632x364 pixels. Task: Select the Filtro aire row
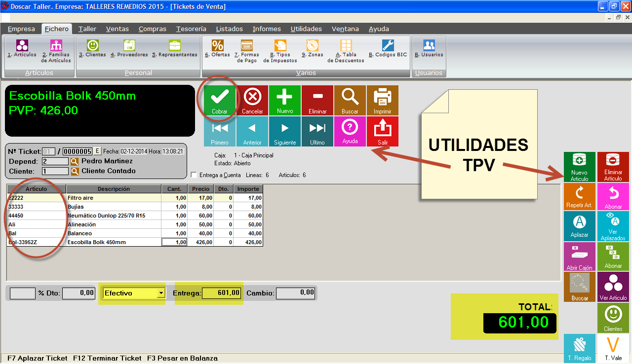tap(135, 198)
